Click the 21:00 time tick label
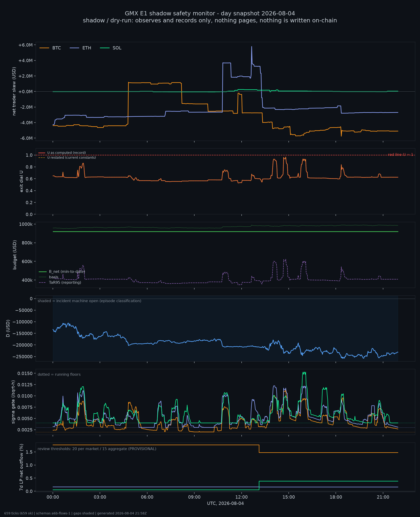Image resolution: width=420 pixels, height=517 pixels. [383, 497]
